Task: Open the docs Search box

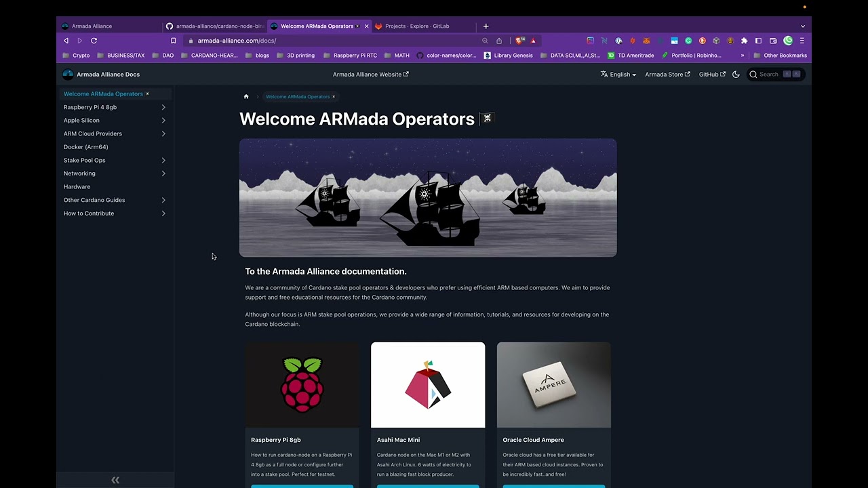Action: click(x=776, y=75)
